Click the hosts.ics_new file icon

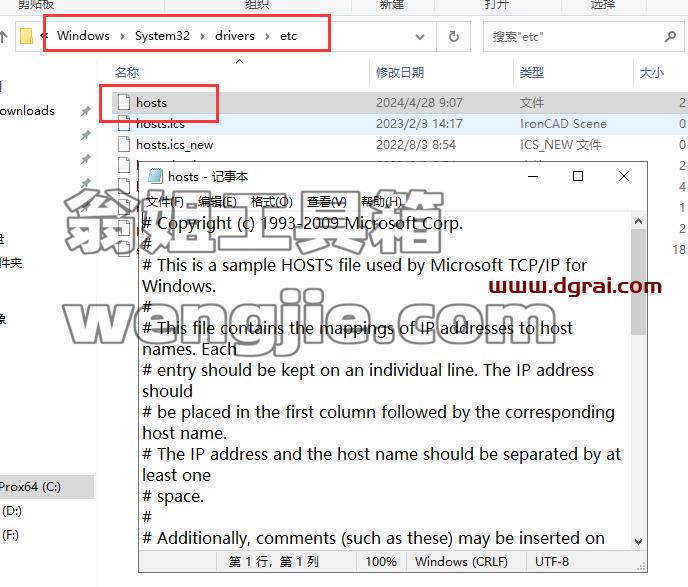click(124, 144)
